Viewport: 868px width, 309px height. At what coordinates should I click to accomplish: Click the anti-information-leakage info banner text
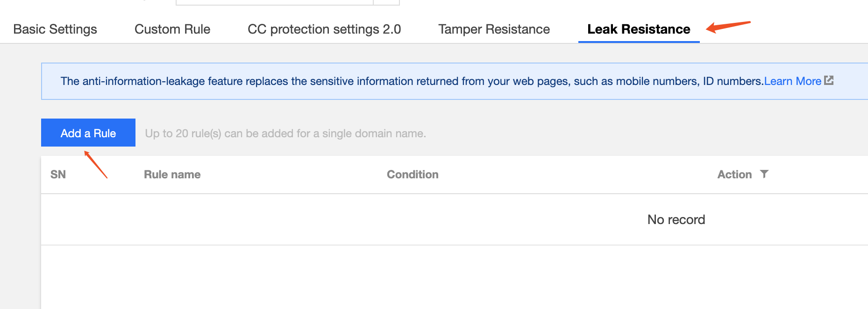click(x=412, y=81)
